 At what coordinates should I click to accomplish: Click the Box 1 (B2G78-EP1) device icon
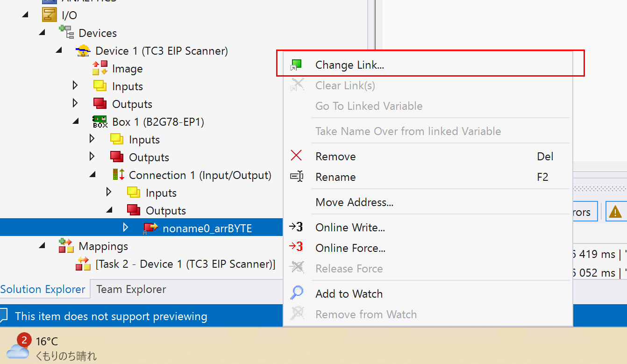click(100, 122)
